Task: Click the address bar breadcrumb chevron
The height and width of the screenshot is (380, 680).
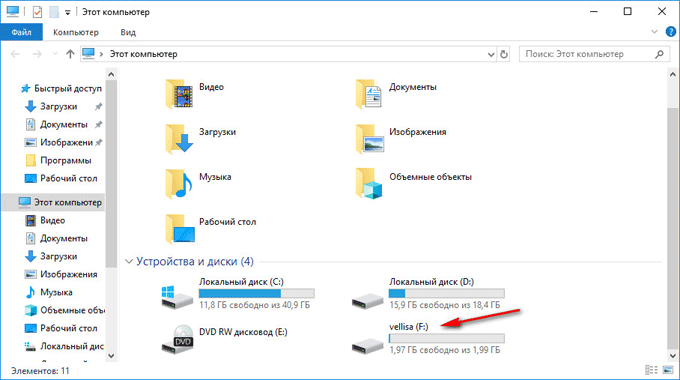Action: coord(101,54)
